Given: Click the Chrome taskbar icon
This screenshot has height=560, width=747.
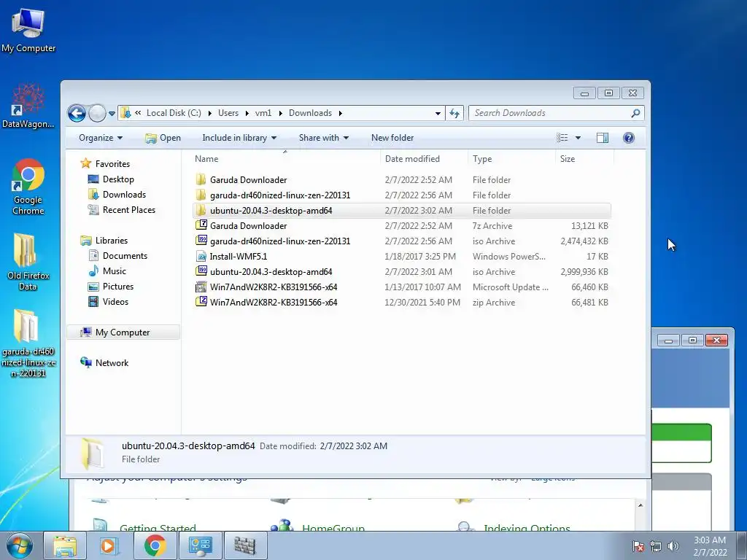Looking at the screenshot, I should 155,545.
